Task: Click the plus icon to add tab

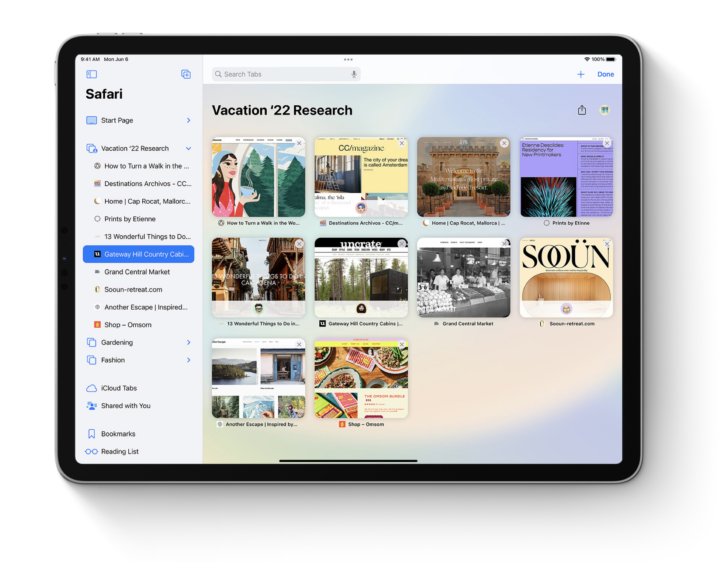Action: coord(581,74)
